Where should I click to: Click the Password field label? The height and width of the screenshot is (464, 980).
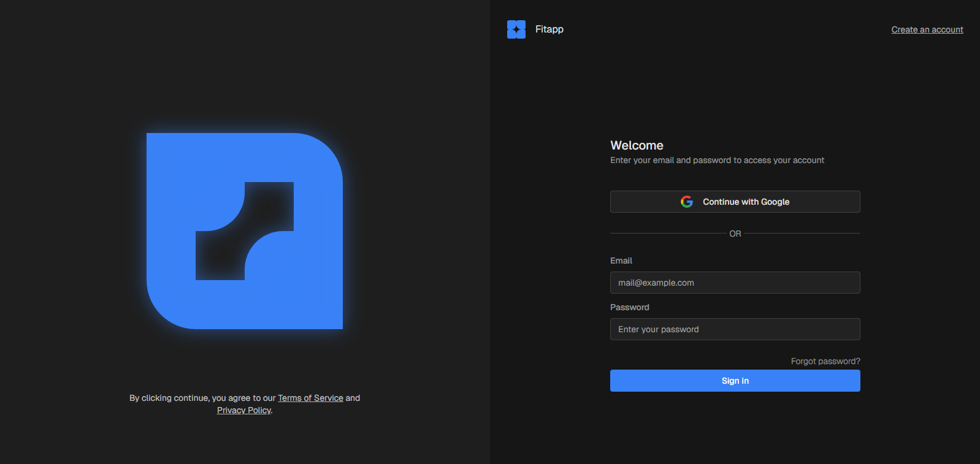point(629,307)
